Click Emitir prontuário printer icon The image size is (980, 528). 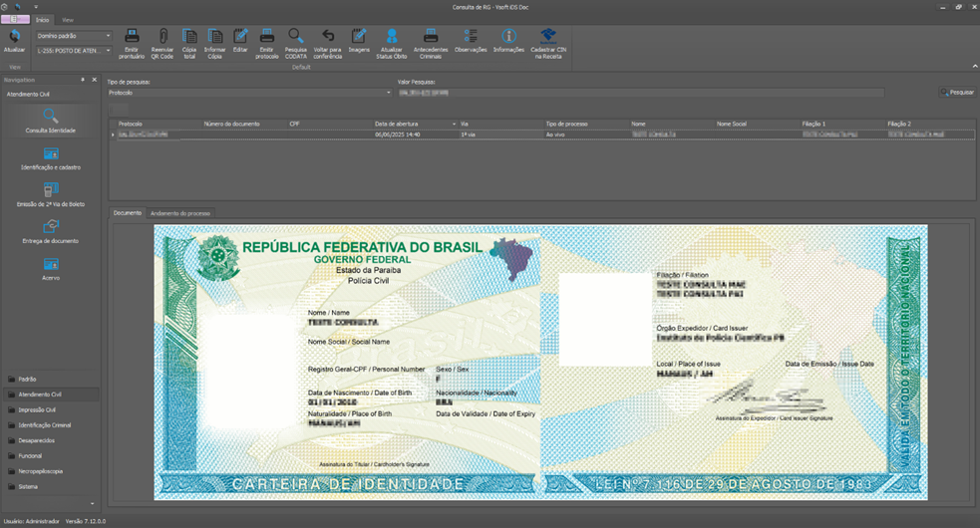pyautogui.click(x=132, y=36)
